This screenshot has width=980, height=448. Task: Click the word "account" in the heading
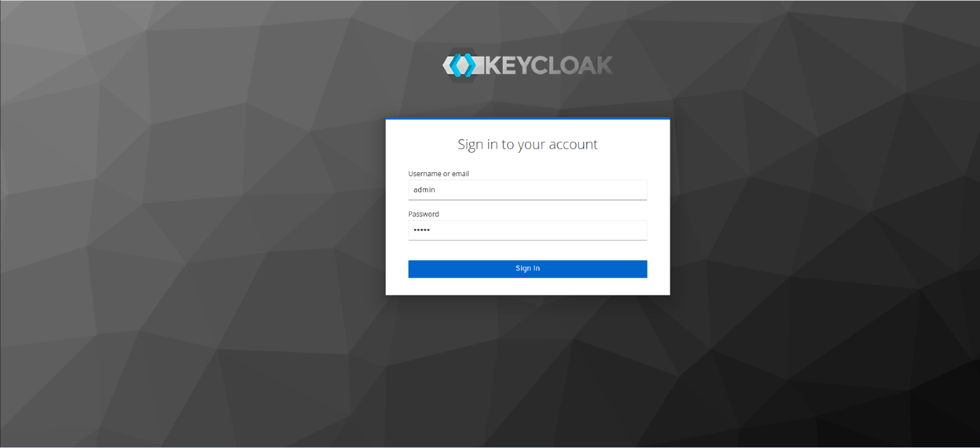pos(573,144)
